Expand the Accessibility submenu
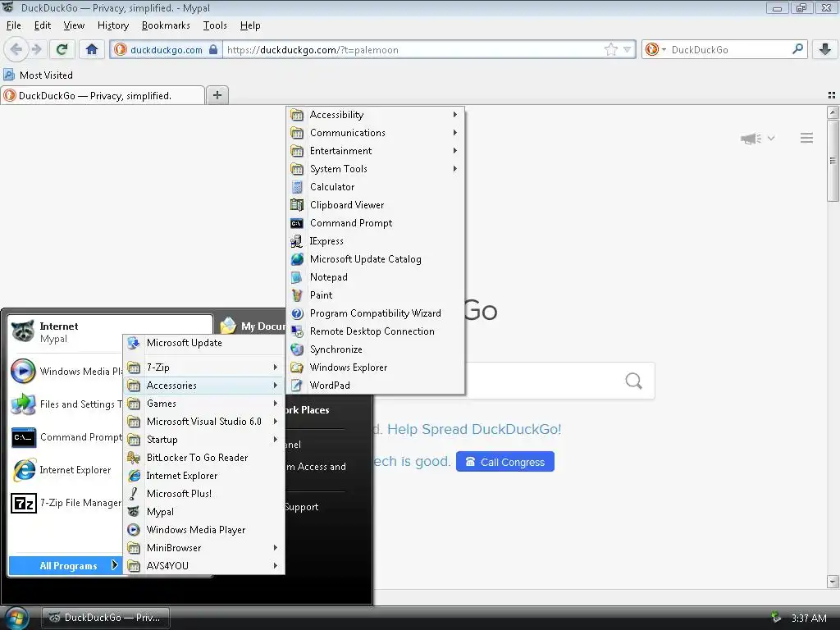 [x=375, y=115]
